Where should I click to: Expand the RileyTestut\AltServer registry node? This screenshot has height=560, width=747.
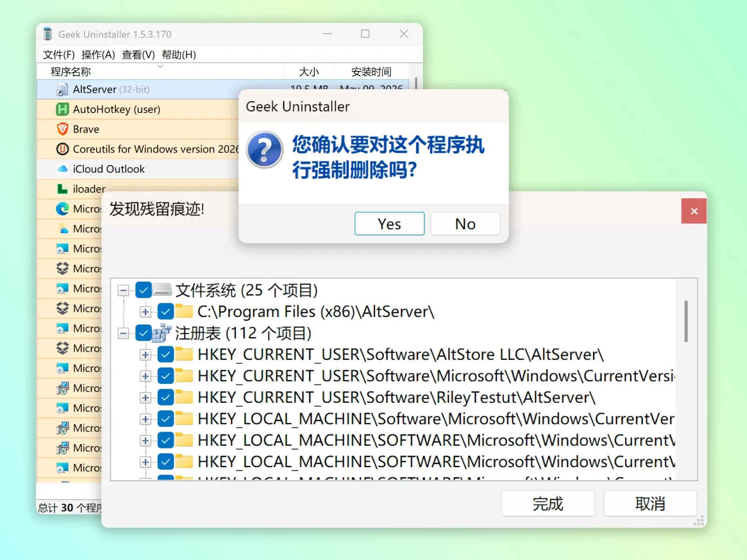(146, 398)
